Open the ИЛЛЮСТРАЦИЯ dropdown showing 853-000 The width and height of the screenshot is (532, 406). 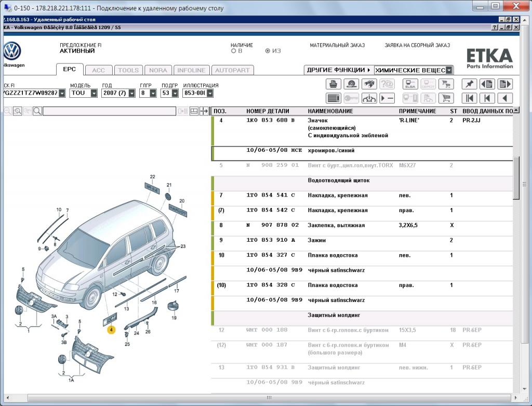[x=210, y=93]
